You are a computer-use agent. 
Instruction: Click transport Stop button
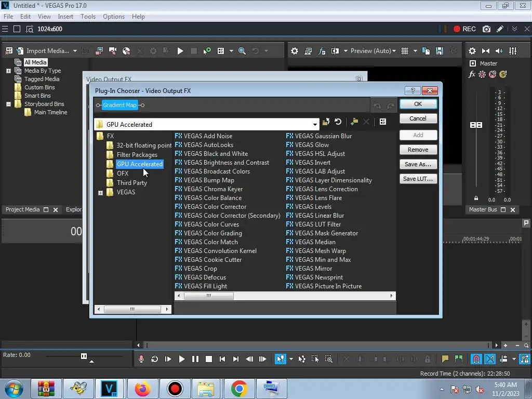[x=209, y=359]
